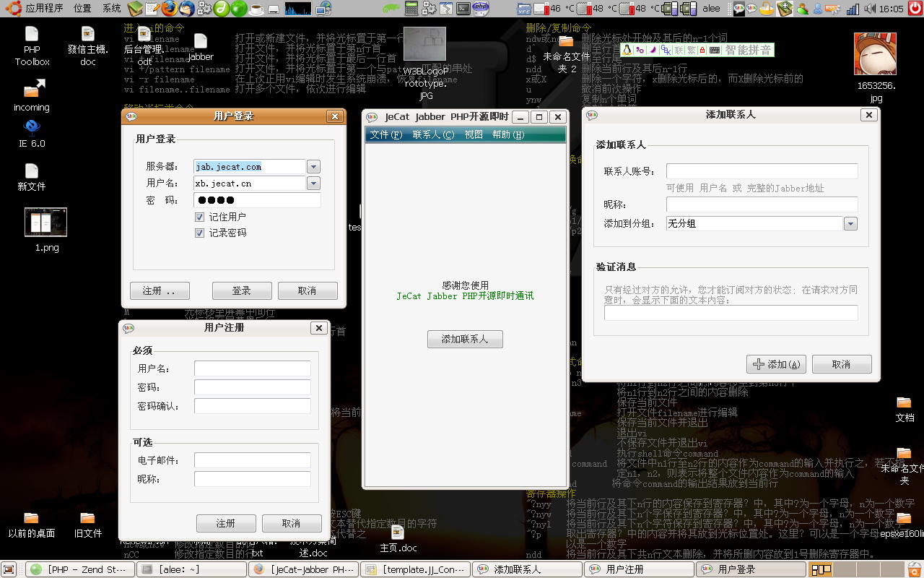Open the 帮助(H) menu in JeCat
Image resolution: width=924 pixels, height=578 pixels.
click(x=508, y=135)
